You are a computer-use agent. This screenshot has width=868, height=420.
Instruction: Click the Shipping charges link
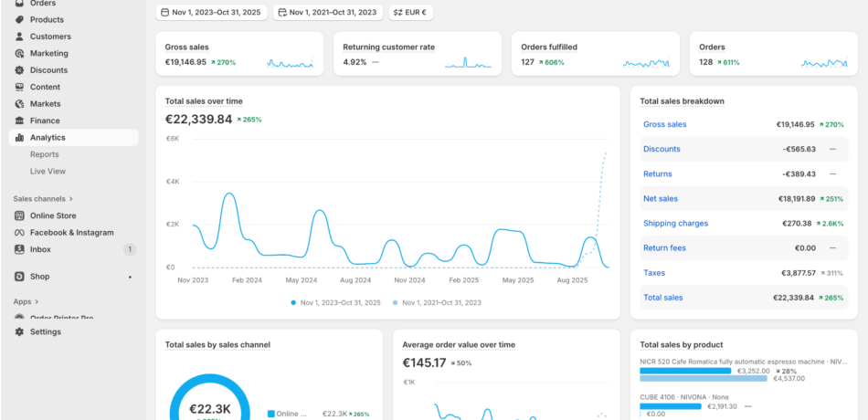675,223
